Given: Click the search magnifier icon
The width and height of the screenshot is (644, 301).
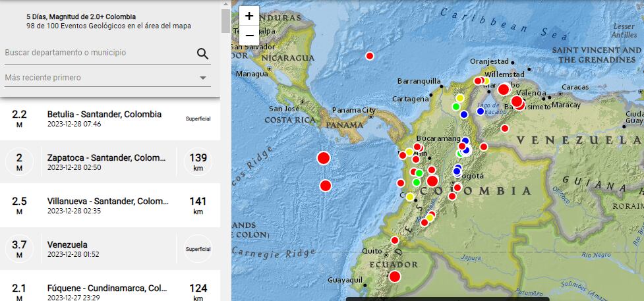Looking at the screenshot, I should point(202,54).
